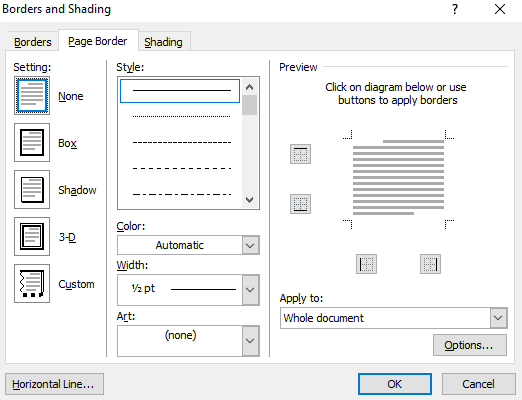Image resolution: width=522 pixels, height=400 pixels.
Task: Switch to the Shading tab
Action: [163, 42]
